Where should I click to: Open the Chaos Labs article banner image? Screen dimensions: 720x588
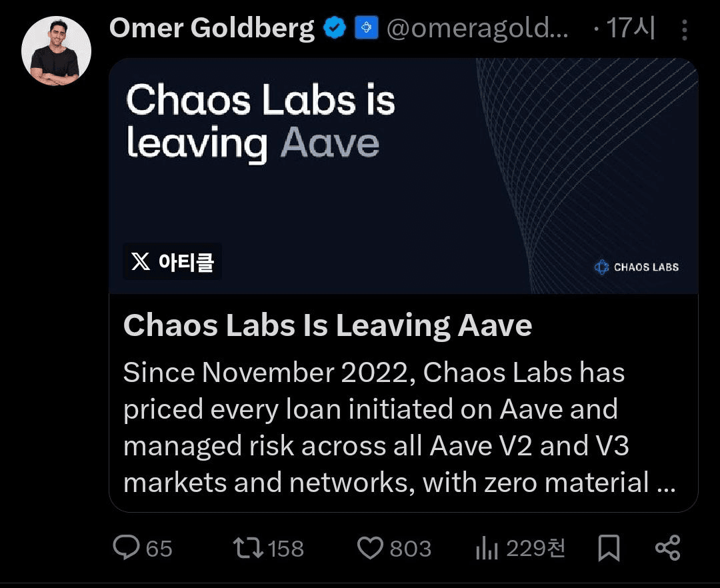click(x=403, y=175)
